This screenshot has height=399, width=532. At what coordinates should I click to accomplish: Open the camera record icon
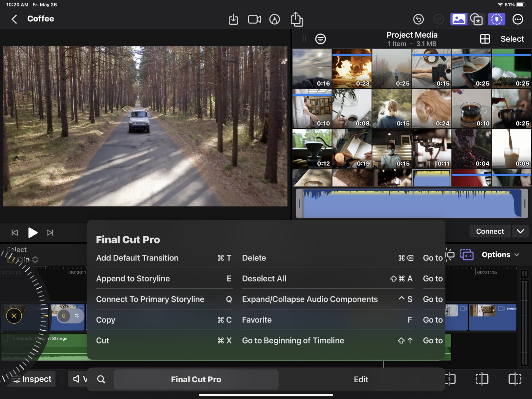255,19
